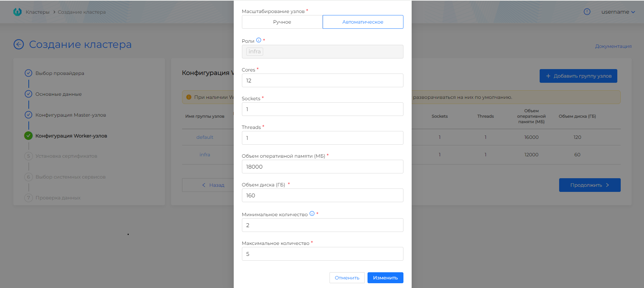Click the Объем диска input field
This screenshot has height=288, width=644.
(322, 195)
